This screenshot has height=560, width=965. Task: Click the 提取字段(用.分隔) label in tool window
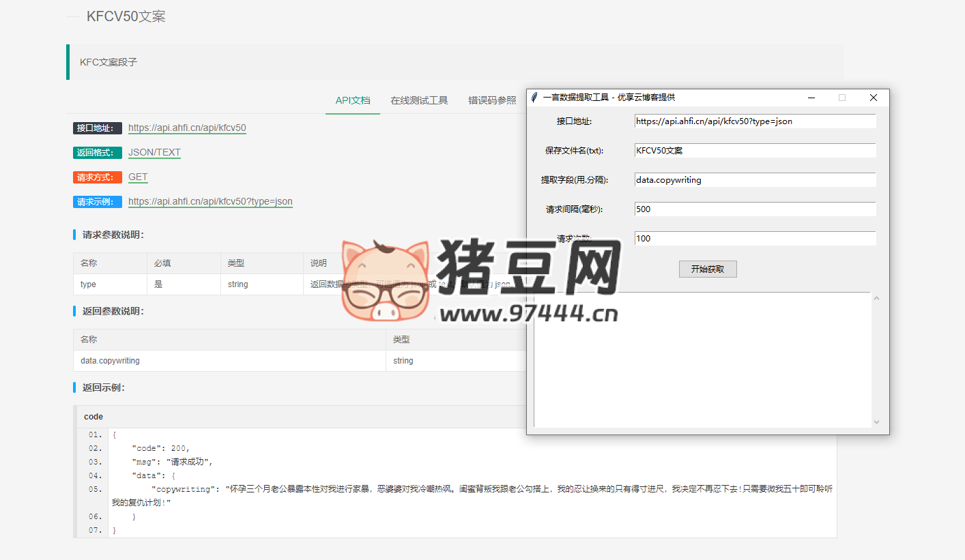[x=574, y=180]
